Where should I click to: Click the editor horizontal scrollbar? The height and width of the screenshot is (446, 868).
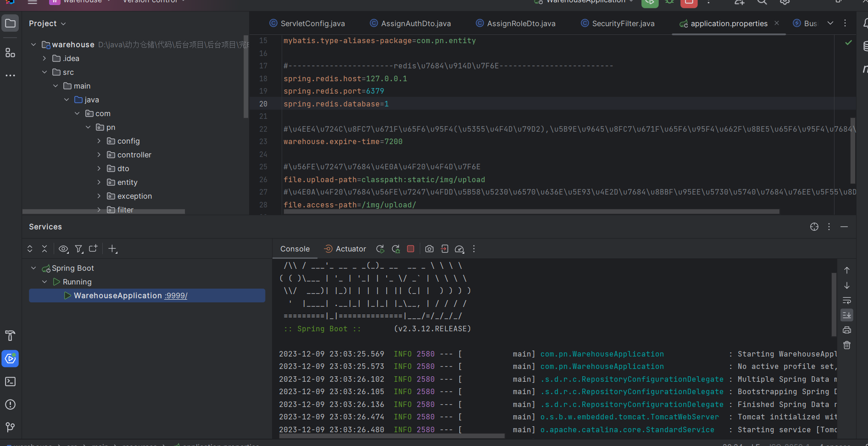[531, 212]
